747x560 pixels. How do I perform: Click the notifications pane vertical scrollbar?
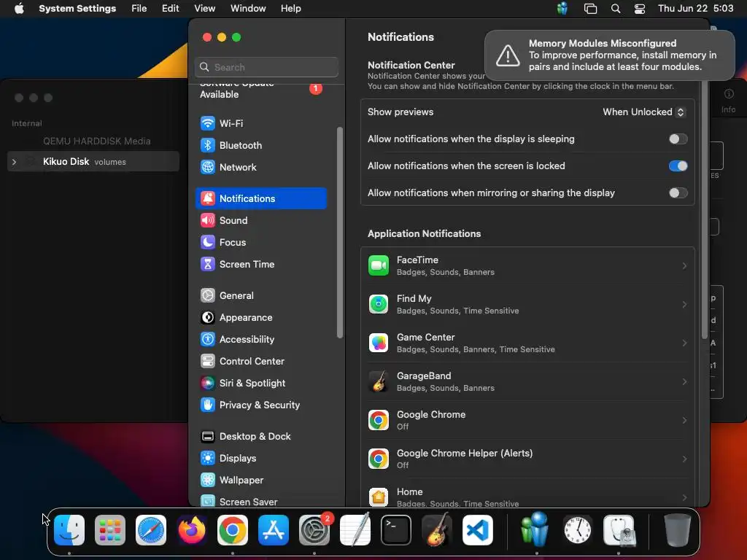click(704, 209)
